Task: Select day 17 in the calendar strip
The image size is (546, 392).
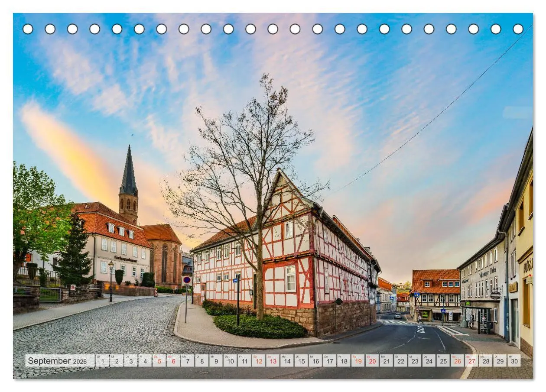Action: [329, 361]
